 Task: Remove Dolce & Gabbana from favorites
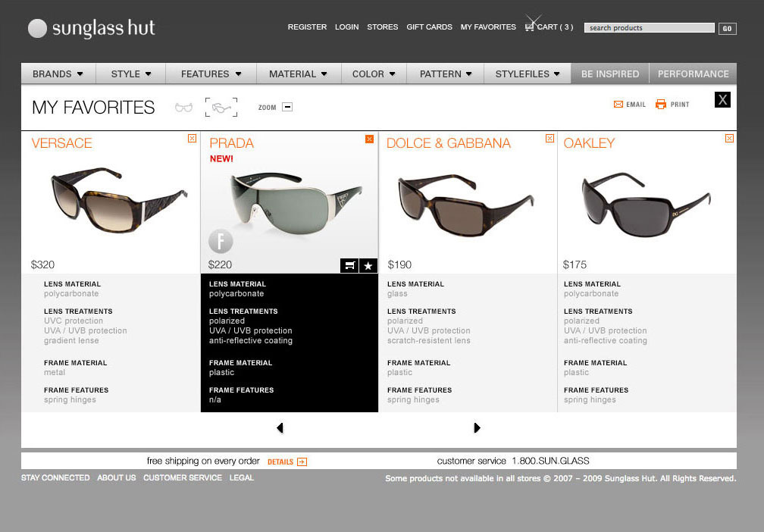click(550, 139)
